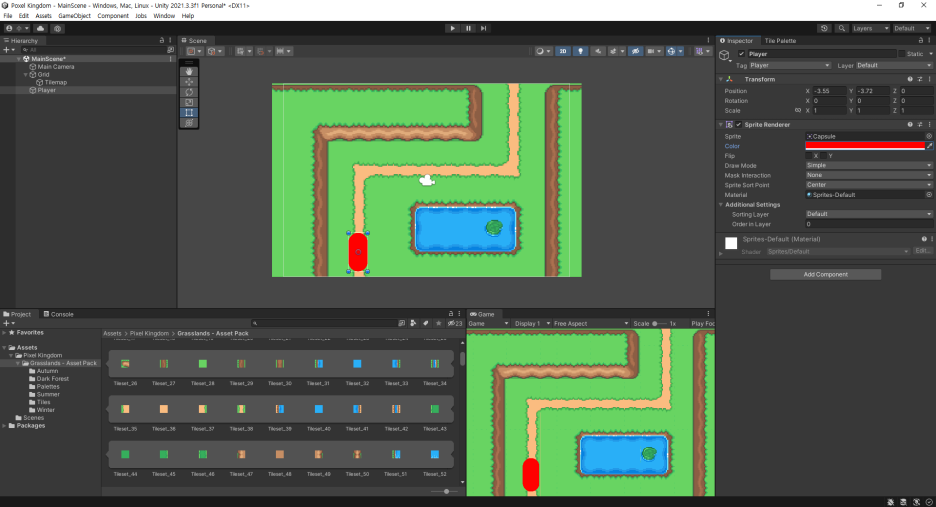Toggle the Scale constrain proportions link icon
The image size is (936, 507).
pos(798,110)
